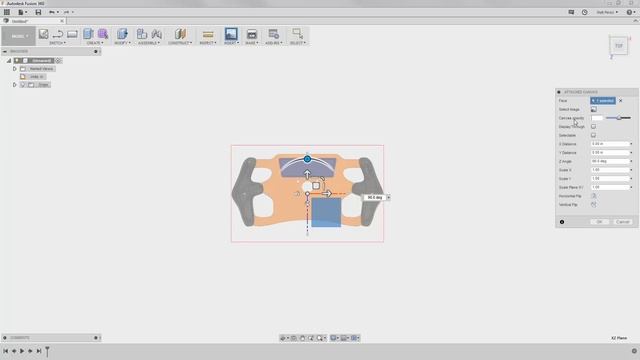Toggle the Selectable checkbox
Viewport: 640px width, 360px height.
click(593, 135)
